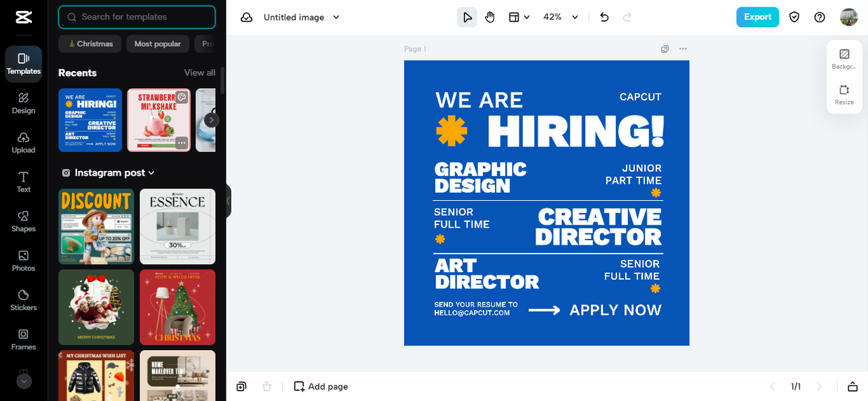
Task: Select the APPLY NOW text on canvas
Action: click(616, 310)
